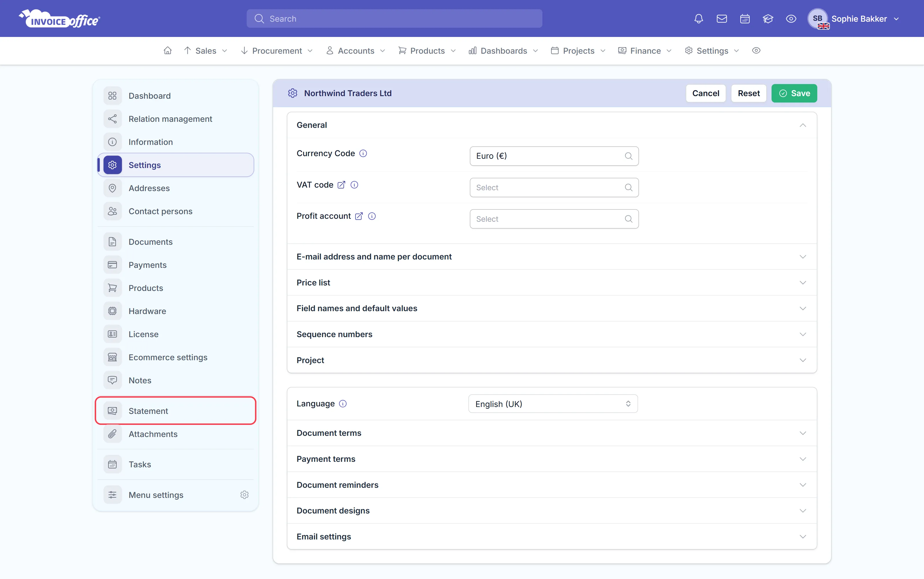Collapse the General section
924x579 pixels.
click(552, 125)
